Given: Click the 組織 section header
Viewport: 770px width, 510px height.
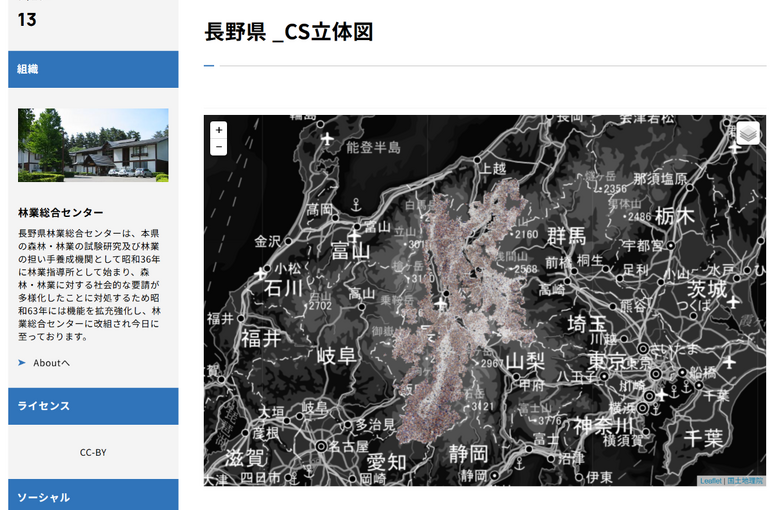Looking at the screenshot, I should pyautogui.click(x=93, y=69).
